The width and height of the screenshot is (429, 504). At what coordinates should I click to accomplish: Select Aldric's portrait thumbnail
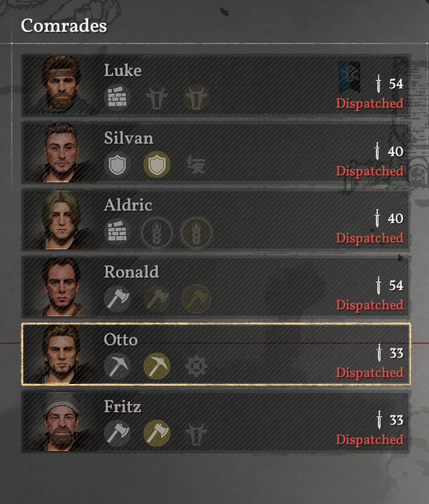[61, 220]
